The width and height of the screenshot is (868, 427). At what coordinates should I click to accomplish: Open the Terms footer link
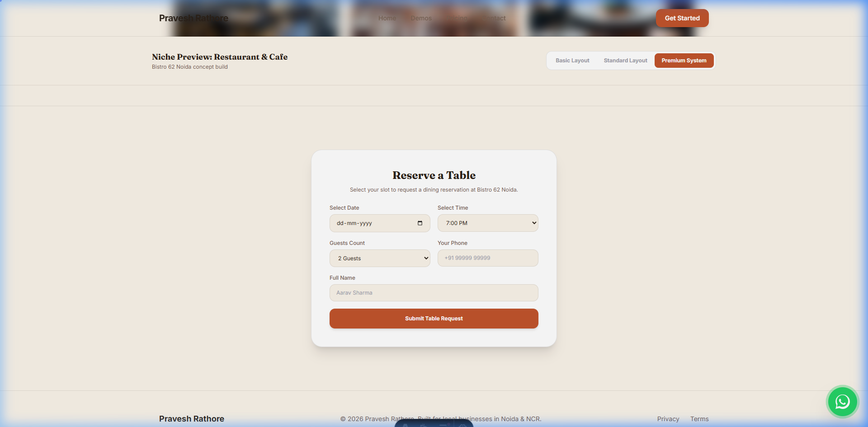coord(699,419)
